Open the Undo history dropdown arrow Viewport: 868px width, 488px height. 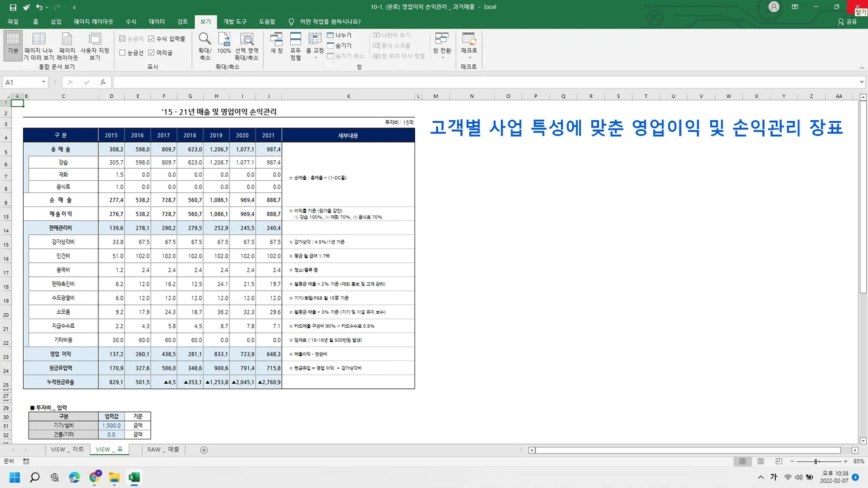47,7
